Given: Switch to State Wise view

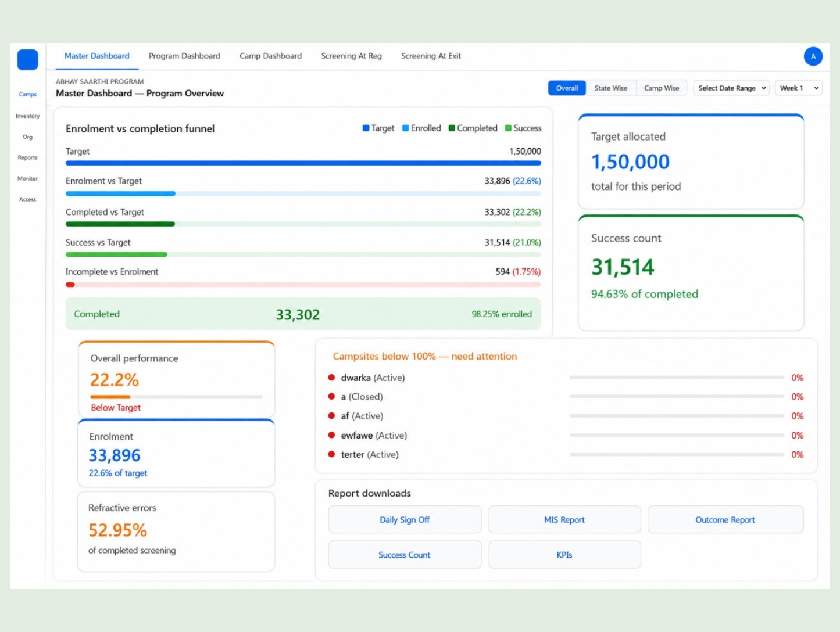Looking at the screenshot, I should pyautogui.click(x=611, y=88).
